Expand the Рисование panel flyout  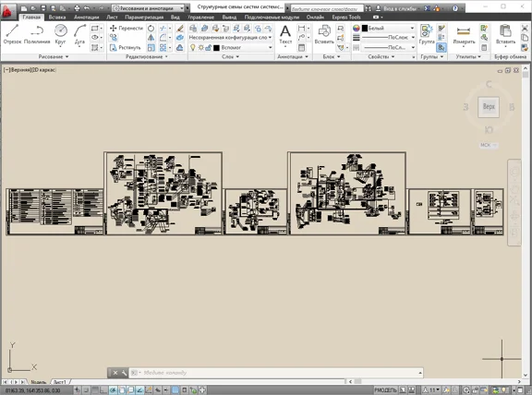point(54,56)
